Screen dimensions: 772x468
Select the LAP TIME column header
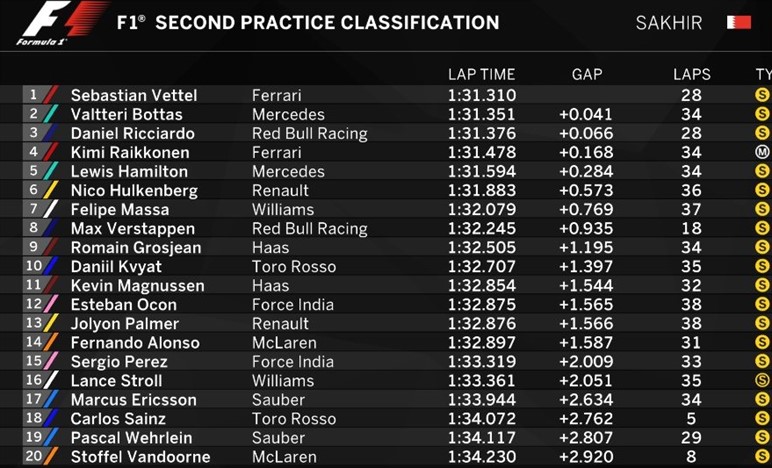coord(481,74)
